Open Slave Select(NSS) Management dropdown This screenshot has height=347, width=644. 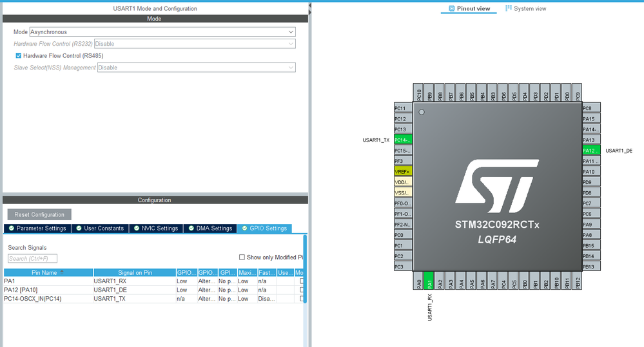(197, 67)
